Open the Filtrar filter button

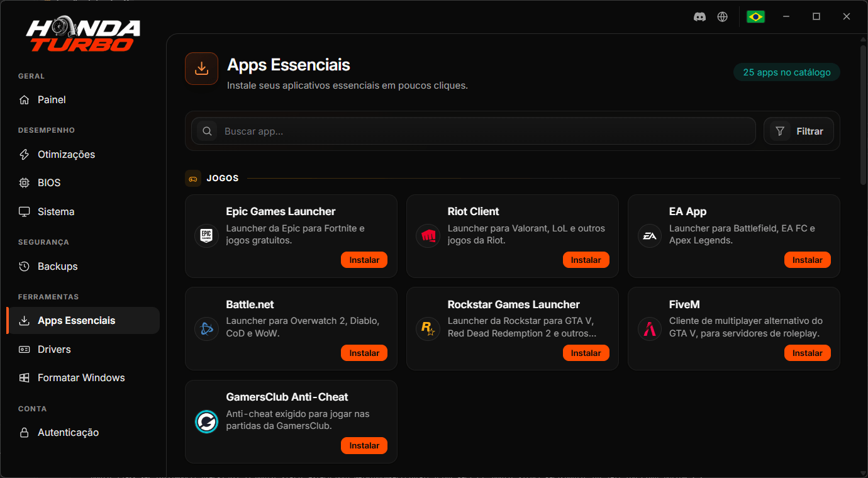click(x=799, y=131)
